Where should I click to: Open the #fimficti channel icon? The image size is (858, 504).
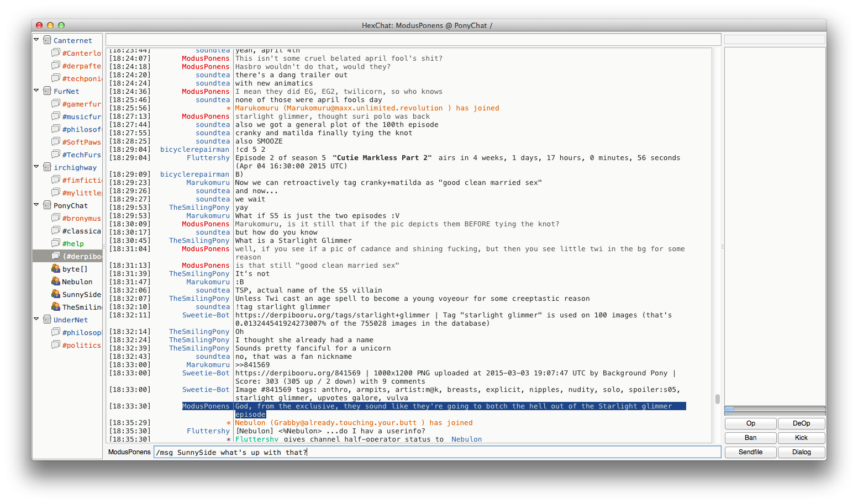[56, 179]
